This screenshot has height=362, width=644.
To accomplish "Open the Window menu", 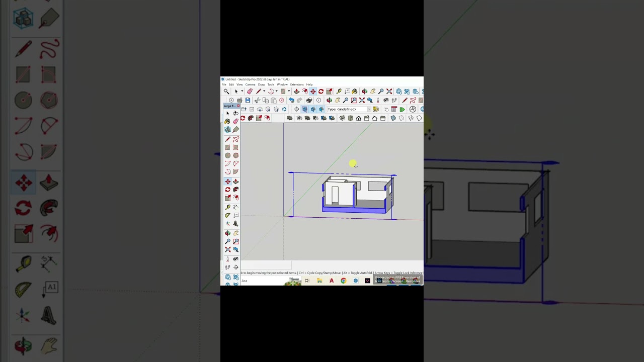I will click(x=282, y=84).
